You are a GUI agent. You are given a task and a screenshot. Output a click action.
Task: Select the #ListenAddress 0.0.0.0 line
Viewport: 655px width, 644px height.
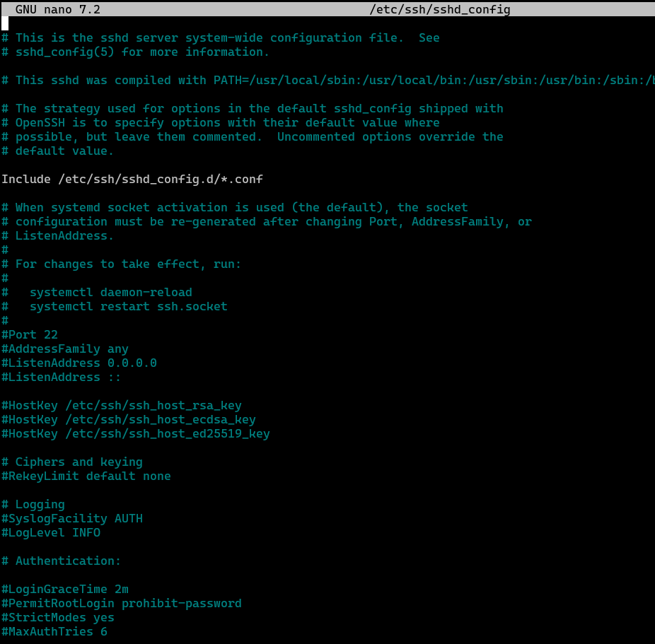[x=78, y=363]
